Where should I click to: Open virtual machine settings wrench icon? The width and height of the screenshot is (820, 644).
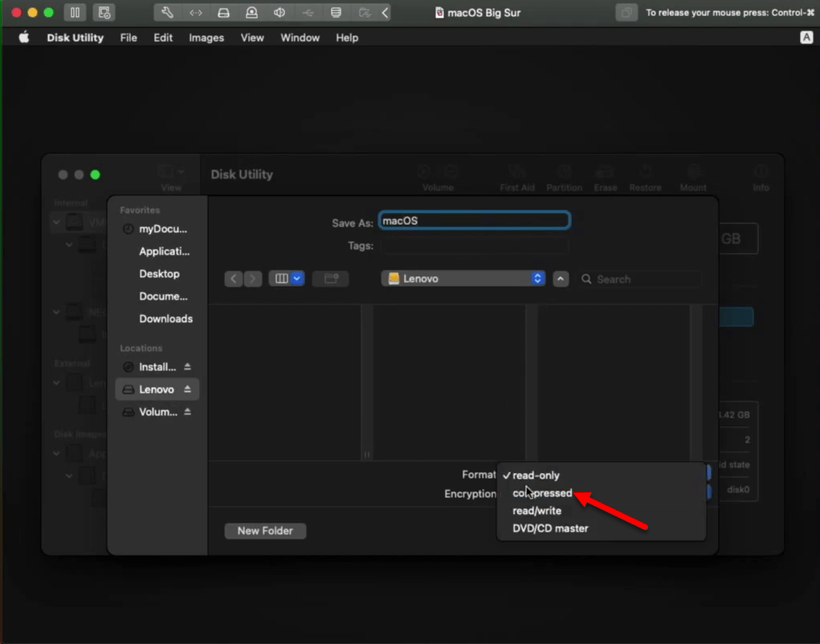167,13
